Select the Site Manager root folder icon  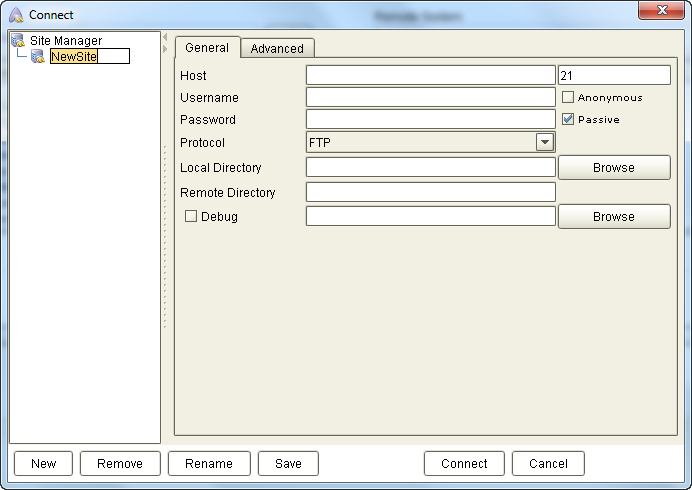[18, 41]
